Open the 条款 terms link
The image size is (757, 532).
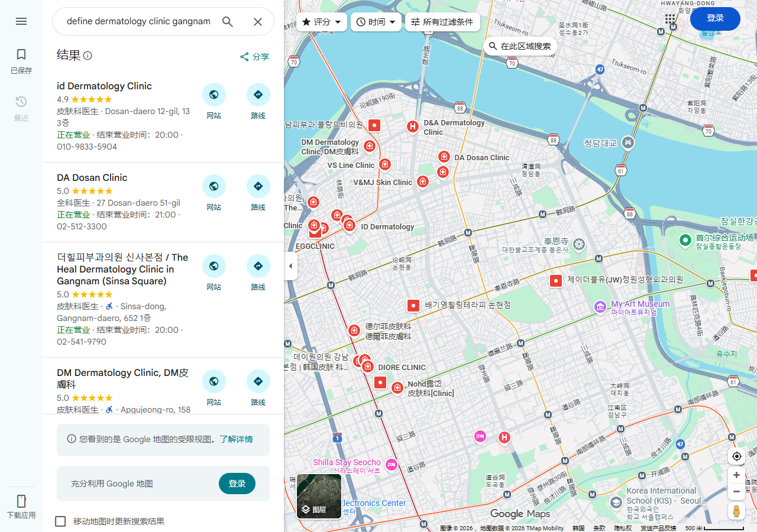tap(600, 528)
